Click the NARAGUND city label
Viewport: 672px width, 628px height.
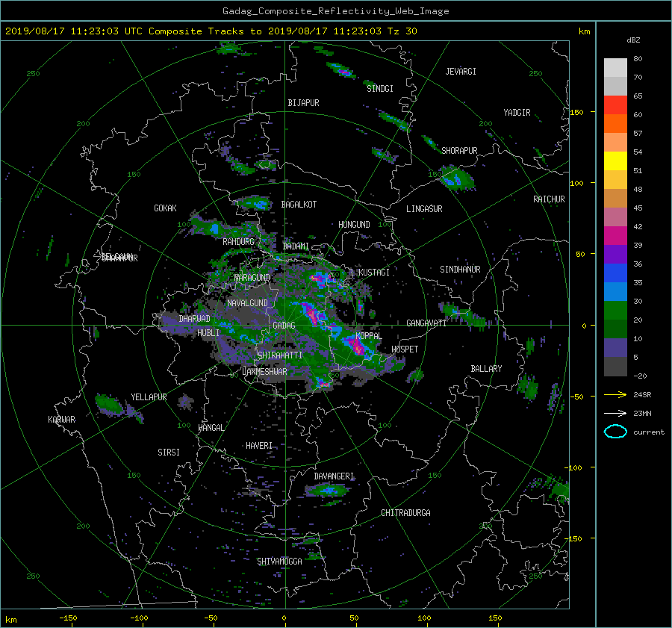point(252,278)
